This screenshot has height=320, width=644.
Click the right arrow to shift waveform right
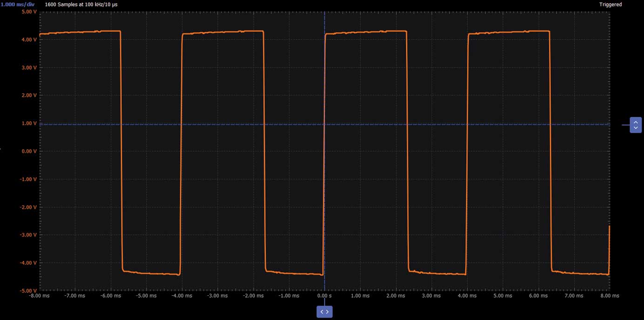(x=328, y=312)
